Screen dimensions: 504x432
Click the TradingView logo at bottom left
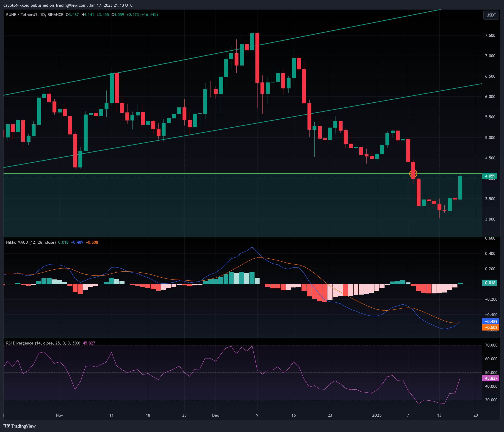tap(19, 426)
